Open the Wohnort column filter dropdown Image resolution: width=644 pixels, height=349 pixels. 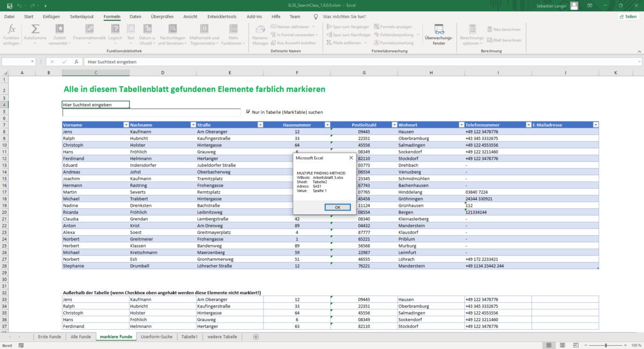pyautogui.click(x=462, y=125)
